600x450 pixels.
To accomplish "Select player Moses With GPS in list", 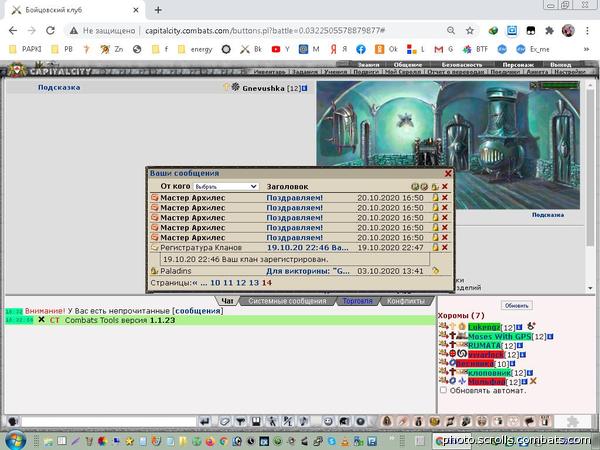I will coord(500,337).
